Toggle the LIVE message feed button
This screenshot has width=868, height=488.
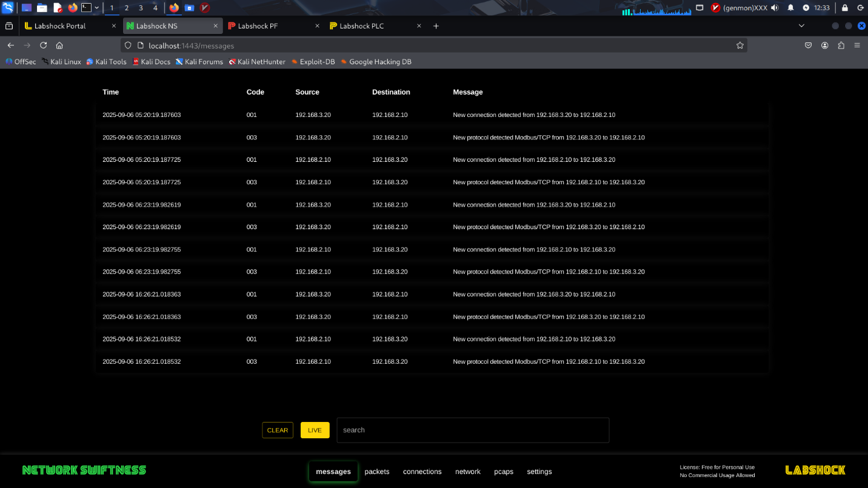pyautogui.click(x=315, y=430)
